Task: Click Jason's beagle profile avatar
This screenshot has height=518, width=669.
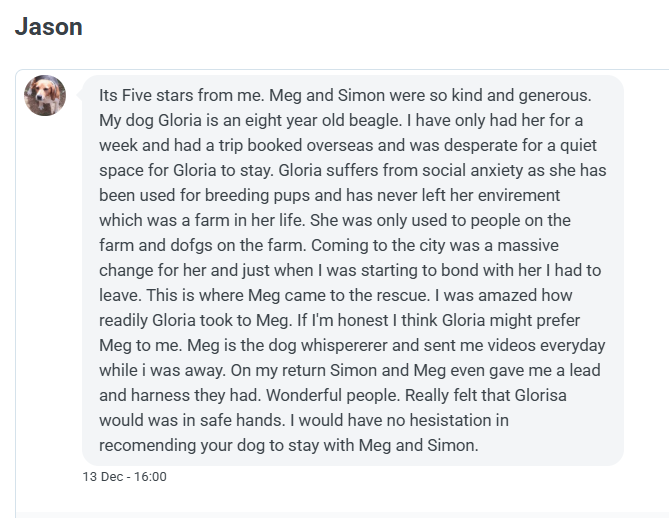Action: [x=45, y=95]
